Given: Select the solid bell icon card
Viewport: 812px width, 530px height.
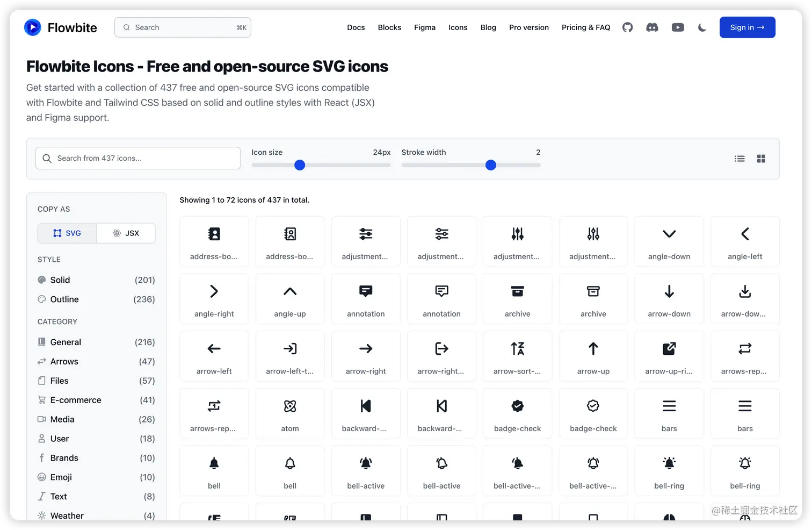Looking at the screenshot, I should (214, 471).
